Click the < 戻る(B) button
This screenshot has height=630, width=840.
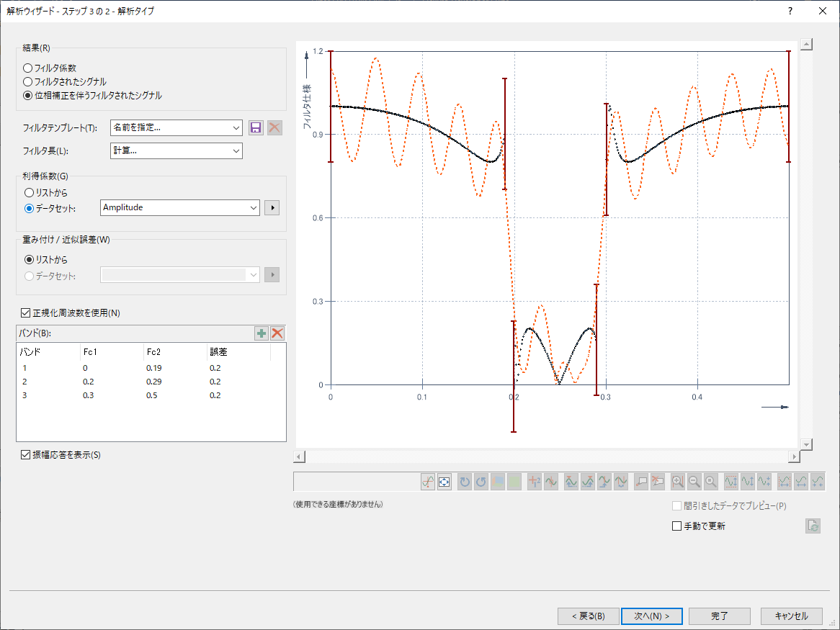[588, 616]
